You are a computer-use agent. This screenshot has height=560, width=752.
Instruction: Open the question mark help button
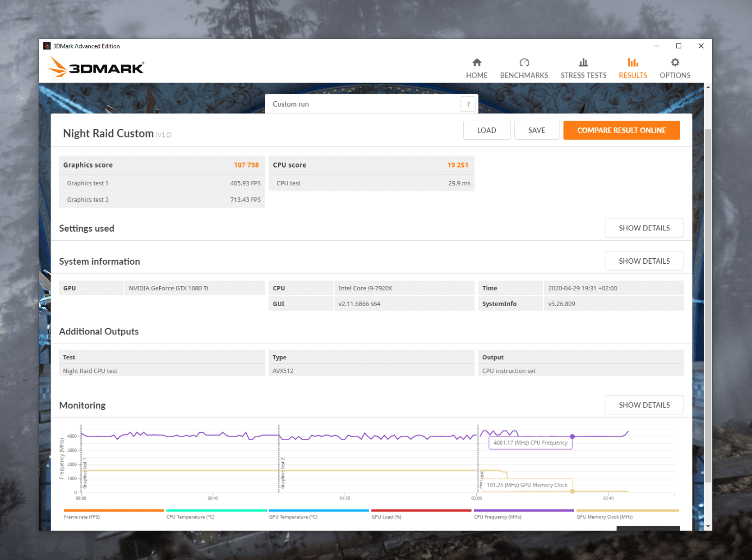point(468,104)
